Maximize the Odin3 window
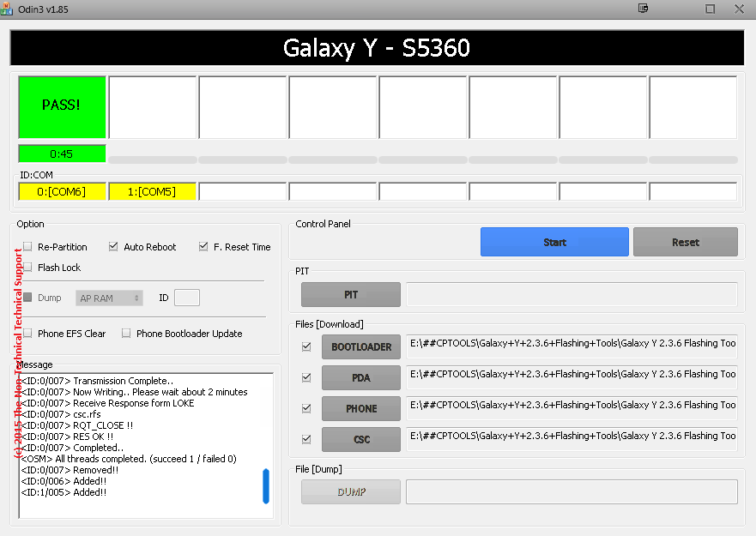 tap(710, 9)
